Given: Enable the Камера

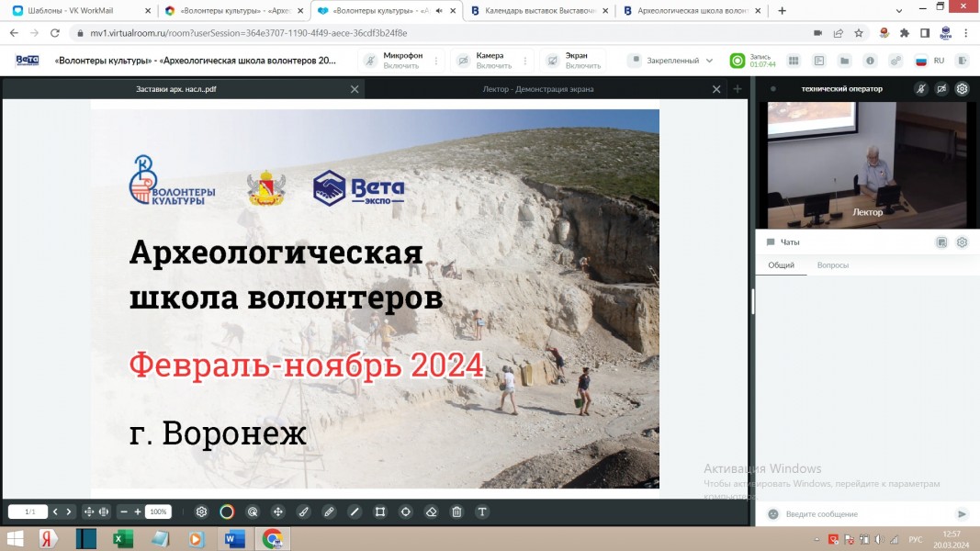Looking at the screenshot, I should [x=484, y=61].
